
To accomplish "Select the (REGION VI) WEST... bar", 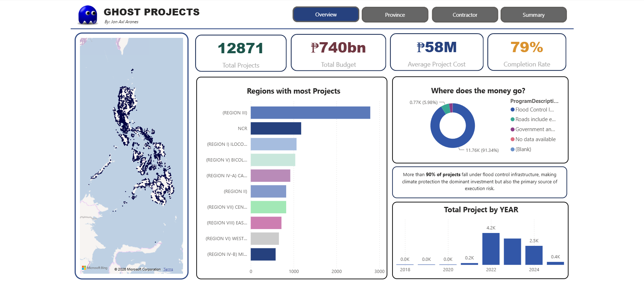I will 265,238.
